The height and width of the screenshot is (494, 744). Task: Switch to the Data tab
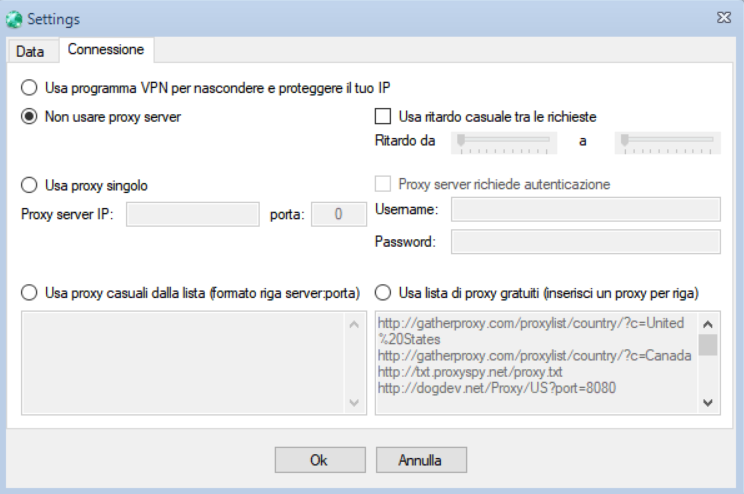pos(30,51)
